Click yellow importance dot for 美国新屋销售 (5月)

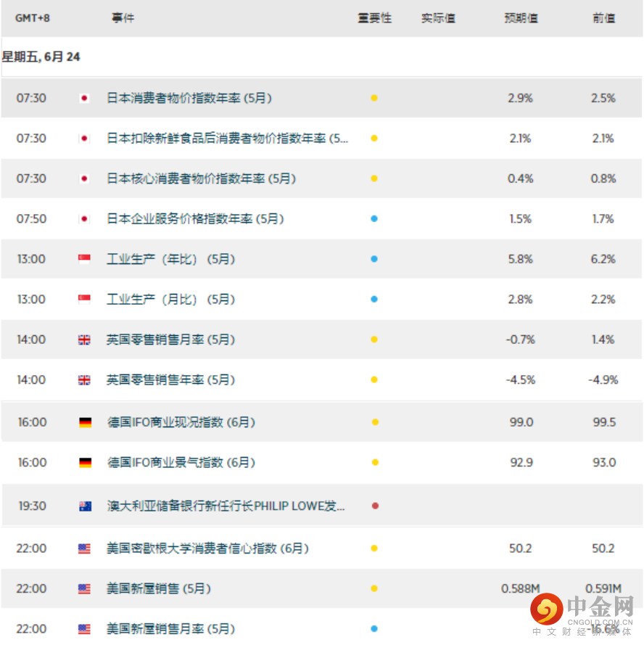pyautogui.click(x=374, y=588)
